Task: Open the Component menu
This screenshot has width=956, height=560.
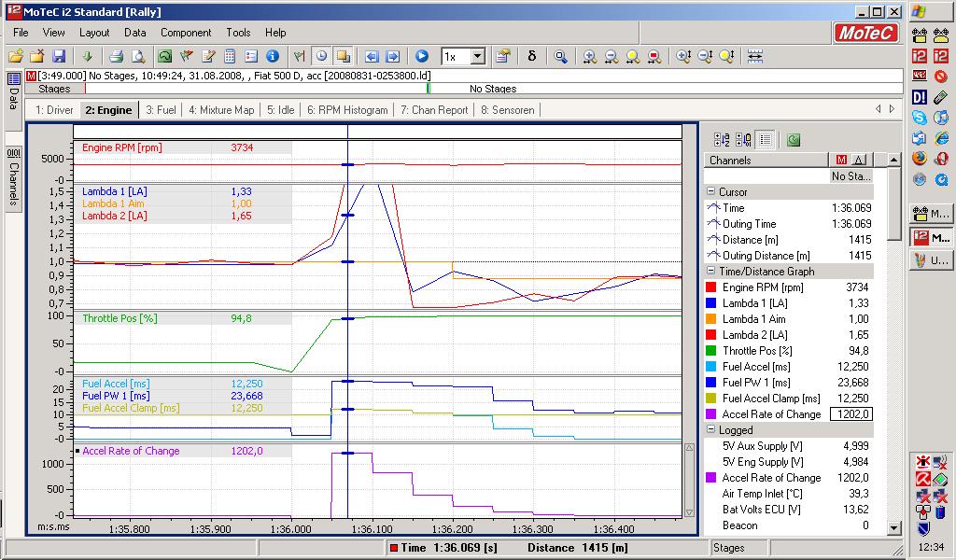Action: tap(186, 33)
